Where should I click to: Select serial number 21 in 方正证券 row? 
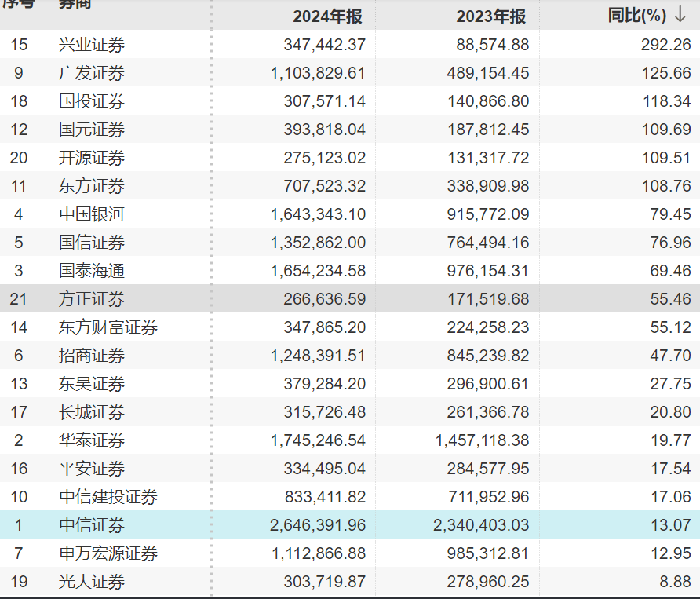[19, 299]
